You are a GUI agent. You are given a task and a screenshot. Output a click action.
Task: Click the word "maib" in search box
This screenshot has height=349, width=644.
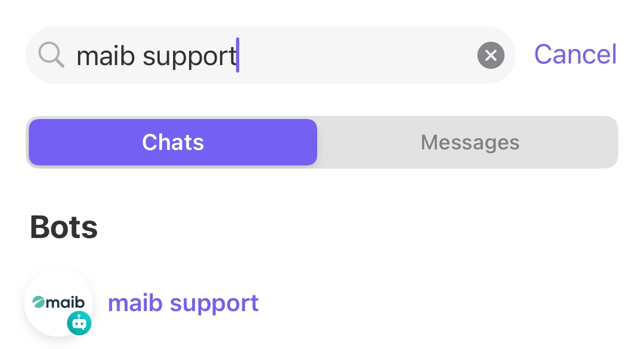tap(106, 55)
